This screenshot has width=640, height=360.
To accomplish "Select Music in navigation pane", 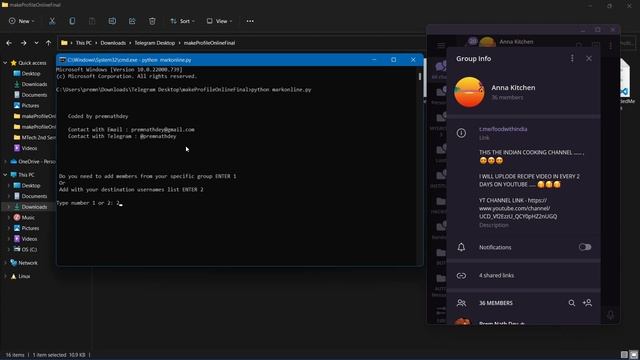I will tap(28, 218).
